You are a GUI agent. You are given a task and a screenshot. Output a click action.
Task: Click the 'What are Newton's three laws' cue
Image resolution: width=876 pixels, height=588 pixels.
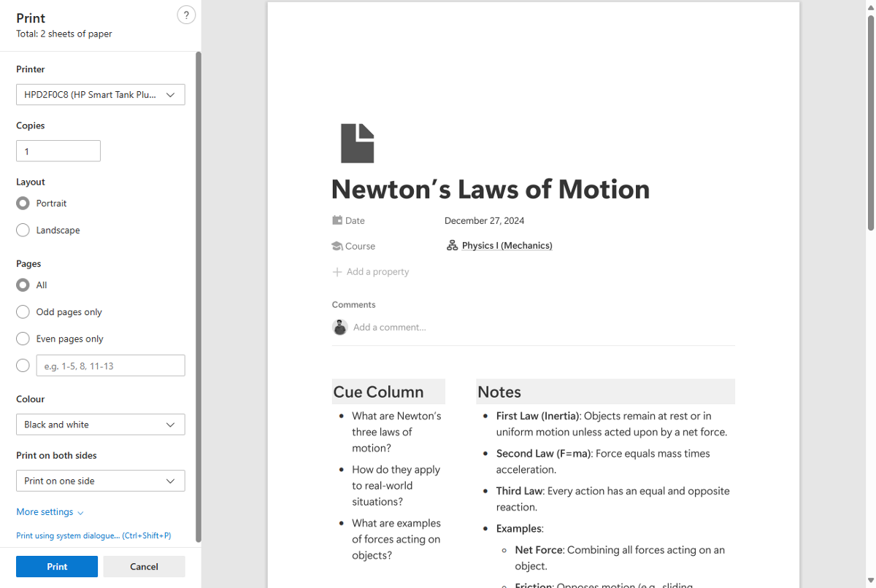tap(396, 432)
